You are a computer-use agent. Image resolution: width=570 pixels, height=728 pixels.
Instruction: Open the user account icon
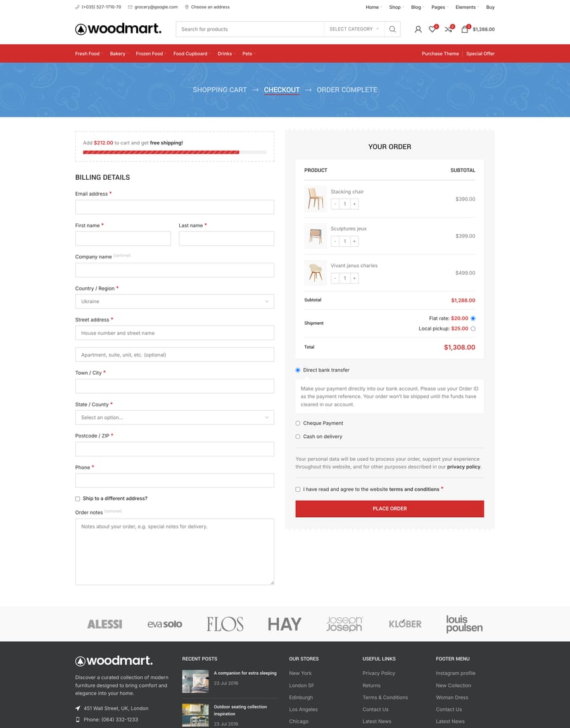click(418, 29)
